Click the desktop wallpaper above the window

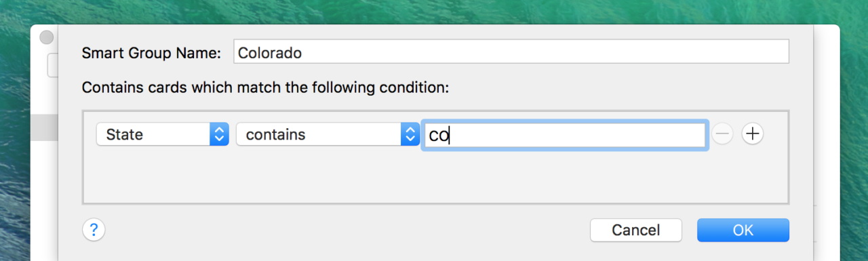(434, 12)
